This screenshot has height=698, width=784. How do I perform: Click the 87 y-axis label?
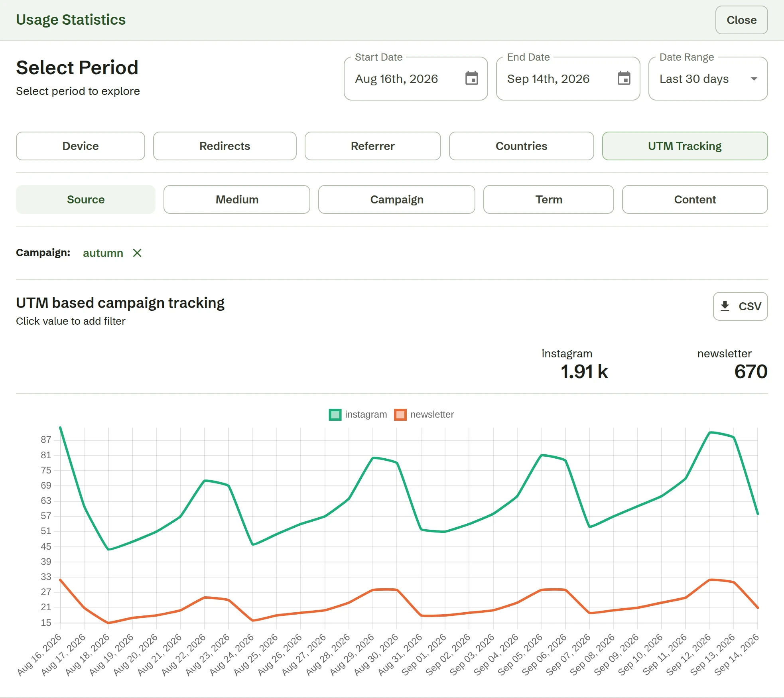(x=46, y=440)
